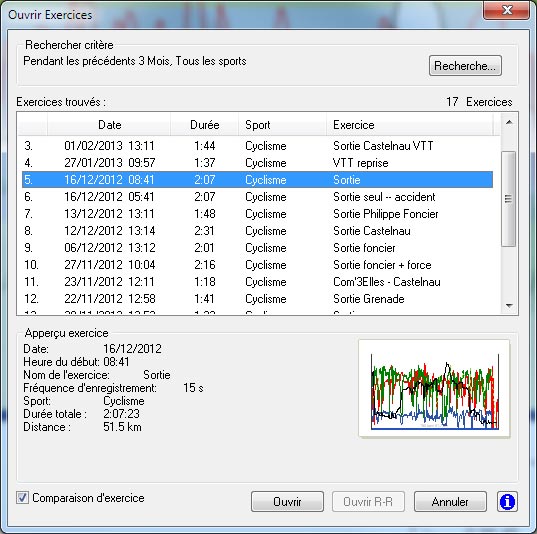Screen dimensions: 537x534
Task: Click the Ouvrir button
Action: 287,501
